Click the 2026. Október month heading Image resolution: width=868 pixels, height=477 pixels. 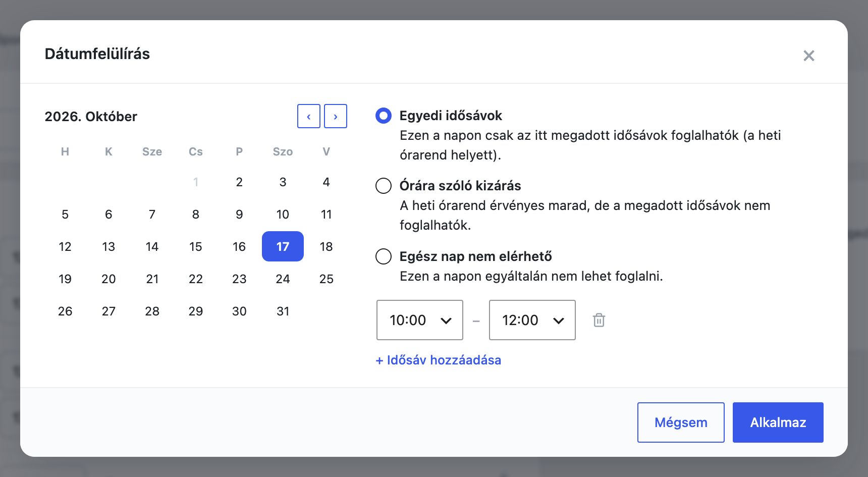(x=91, y=117)
